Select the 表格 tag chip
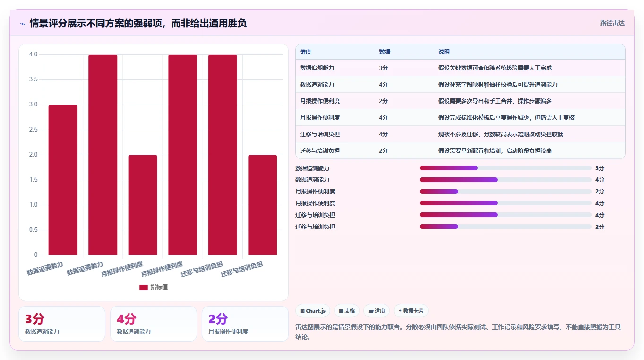This screenshot has height=360, width=644. pos(347,311)
